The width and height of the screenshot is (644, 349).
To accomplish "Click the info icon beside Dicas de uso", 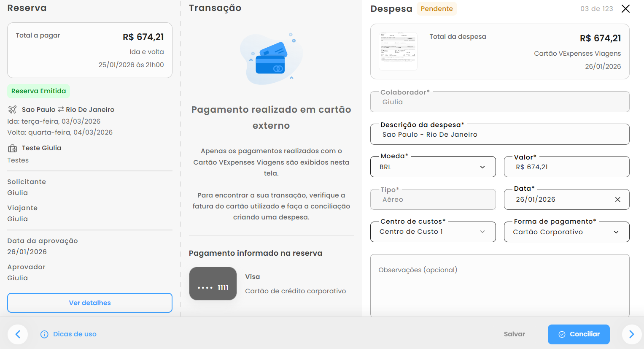I will 44,334.
